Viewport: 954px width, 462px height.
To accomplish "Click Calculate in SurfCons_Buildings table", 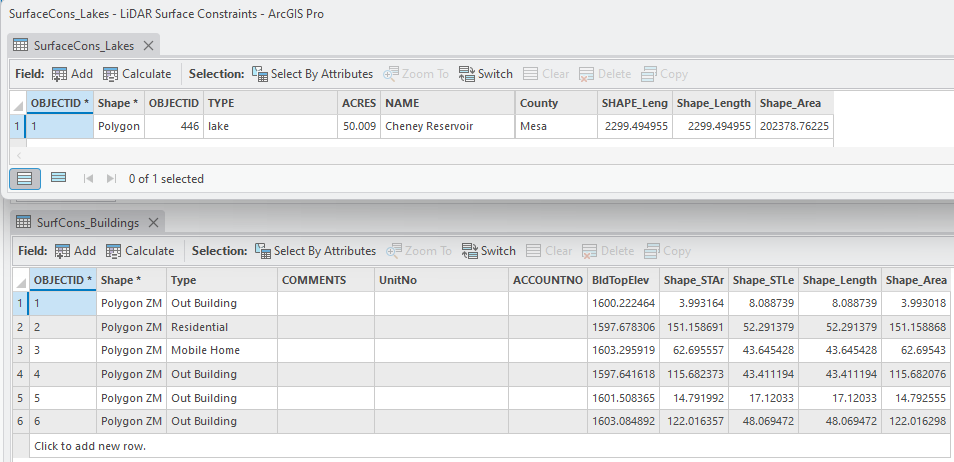I will [x=140, y=251].
